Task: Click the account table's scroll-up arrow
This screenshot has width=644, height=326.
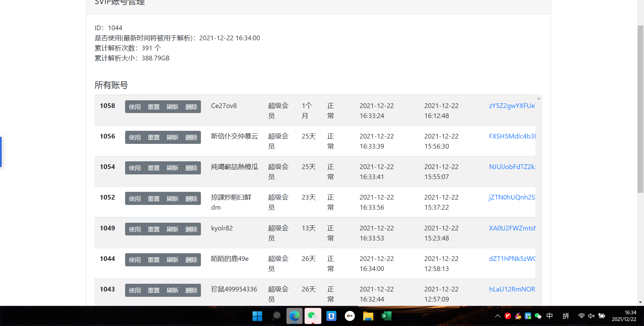Action: click(x=539, y=99)
